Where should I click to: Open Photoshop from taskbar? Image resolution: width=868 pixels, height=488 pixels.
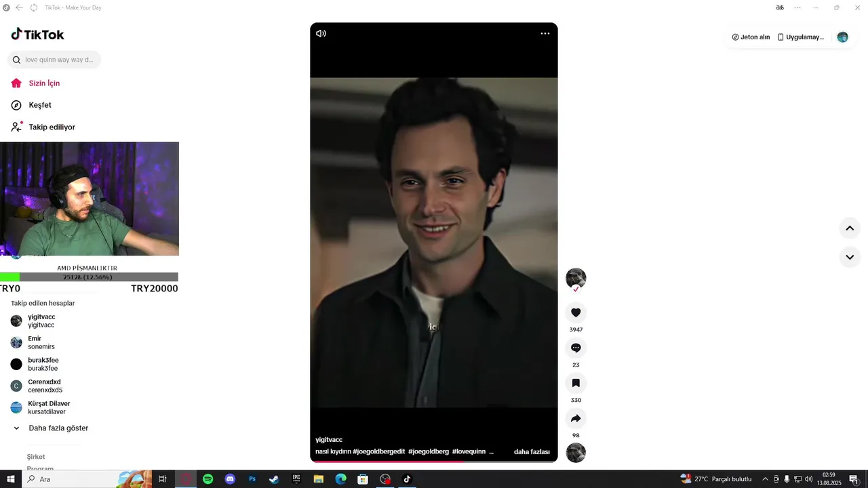tap(252, 479)
